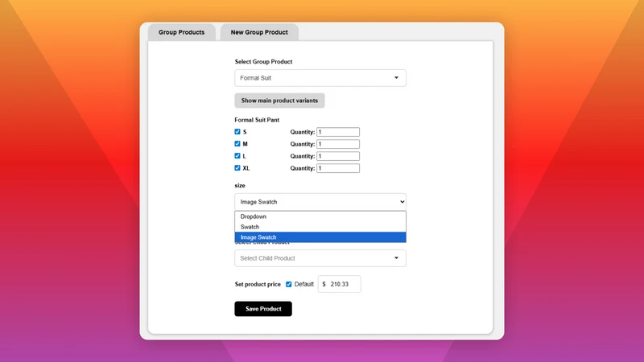644x362 pixels.
Task: Click the caret arrow in Child Product dropdown
Action: click(x=396, y=257)
